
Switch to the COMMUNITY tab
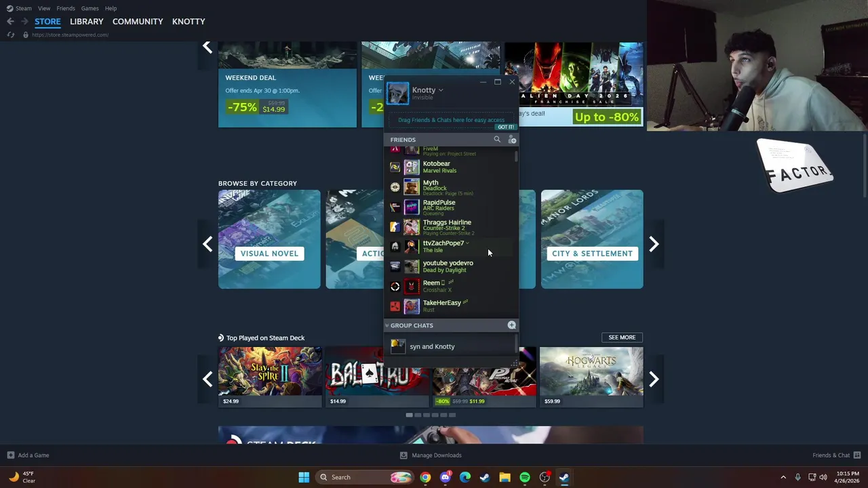point(138,22)
